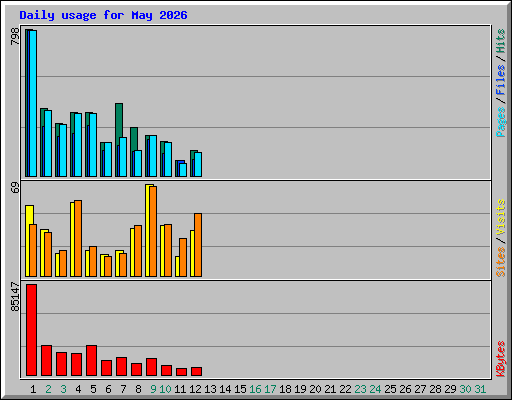Click the KBytes legend label
The image size is (512, 400).
coord(500,359)
